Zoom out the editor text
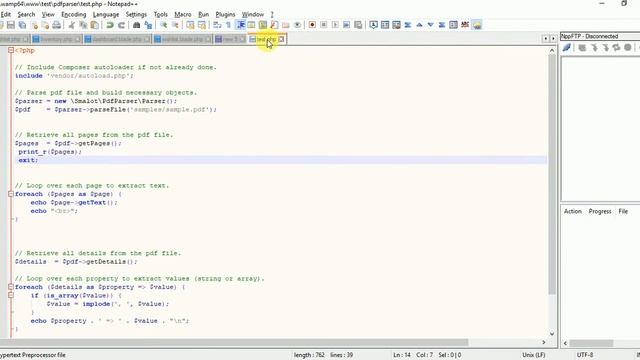 175,25
